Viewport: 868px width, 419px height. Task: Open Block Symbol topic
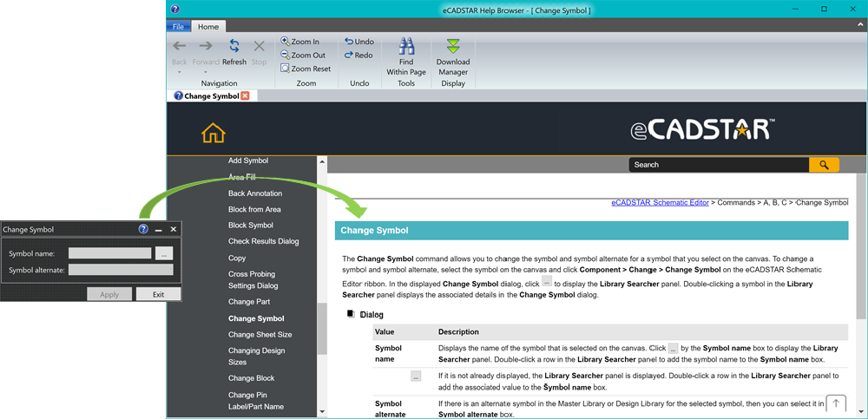point(250,226)
